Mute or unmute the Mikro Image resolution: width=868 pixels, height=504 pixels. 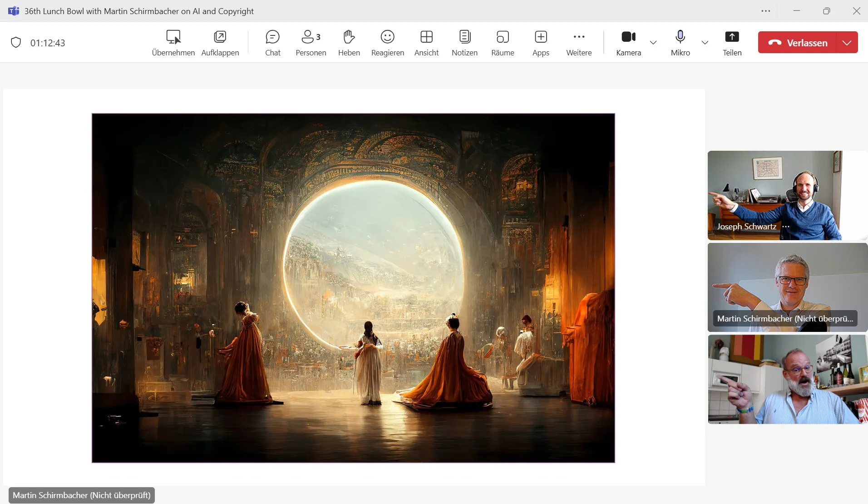(680, 43)
